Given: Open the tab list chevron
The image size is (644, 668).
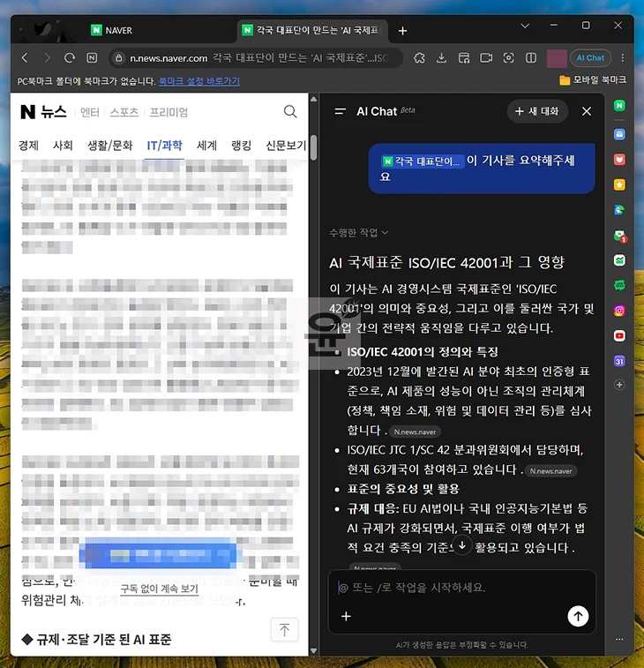Looking at the screenshot, I should click(x=525, y=26).
